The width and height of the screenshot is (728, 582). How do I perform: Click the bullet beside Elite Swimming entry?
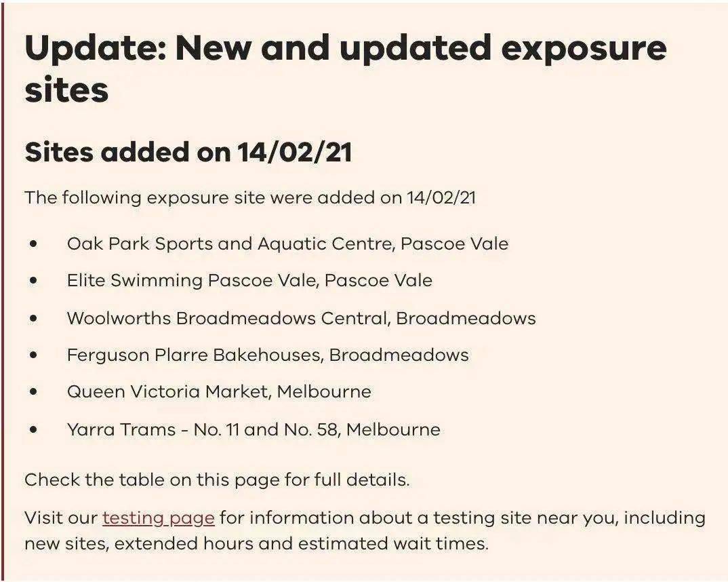coord(33,281)
